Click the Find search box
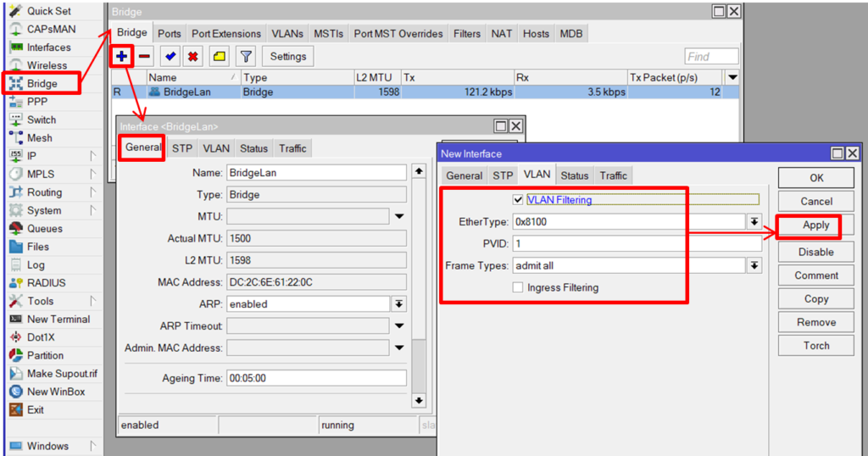The height and width of the screenshot is (456, 868). click(x=710, y=57)
